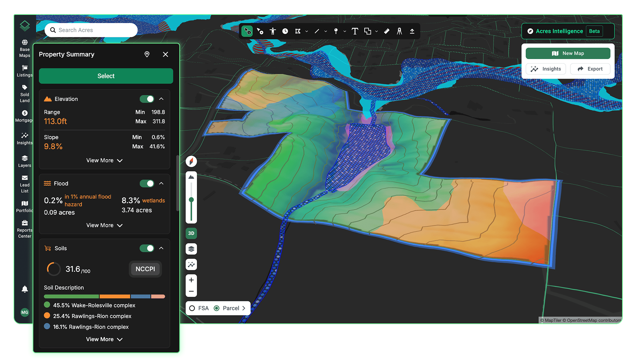Open the map layers stack icon
633x364 pixels.
(x=191, y=249)
